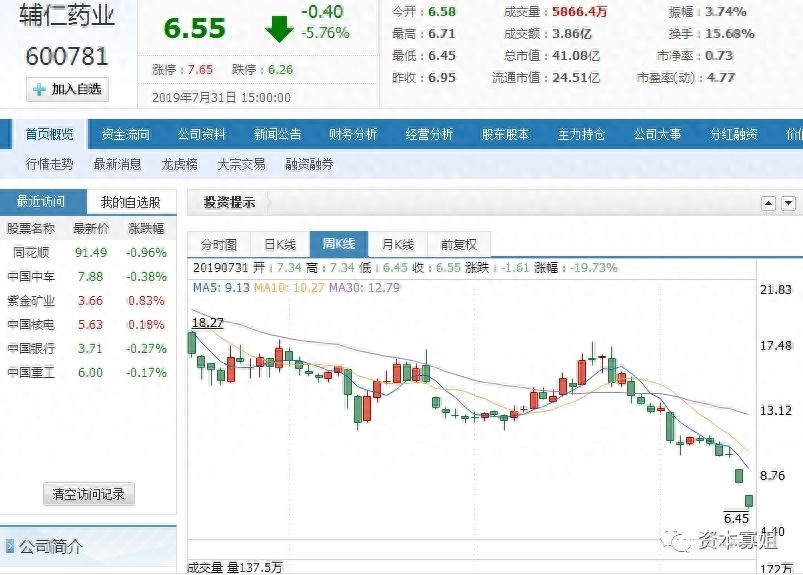This screenshot has height=575, width=803.
Task: Switch chart to 月K线
Action: (397, 245)
